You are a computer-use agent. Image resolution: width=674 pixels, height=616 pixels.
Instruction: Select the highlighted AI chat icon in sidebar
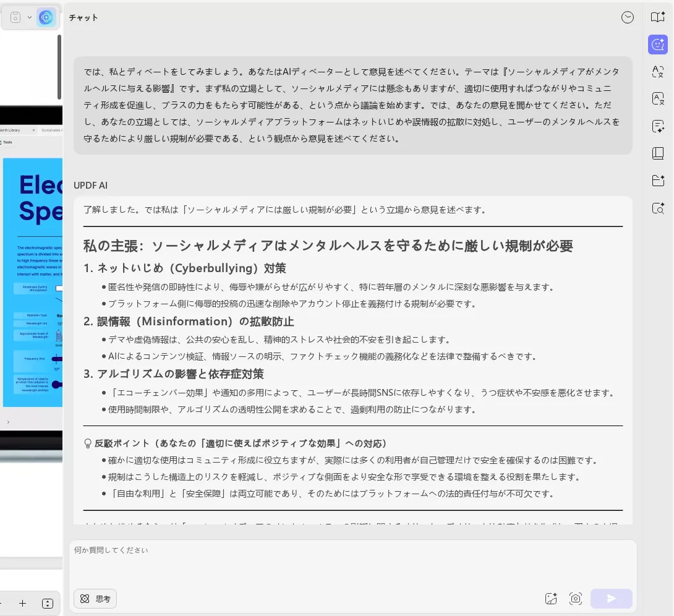(x=658, y=45)
